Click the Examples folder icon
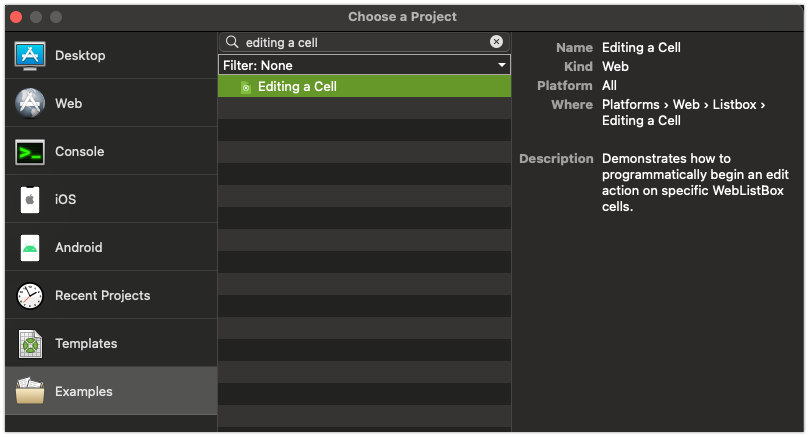 [30, 391]
